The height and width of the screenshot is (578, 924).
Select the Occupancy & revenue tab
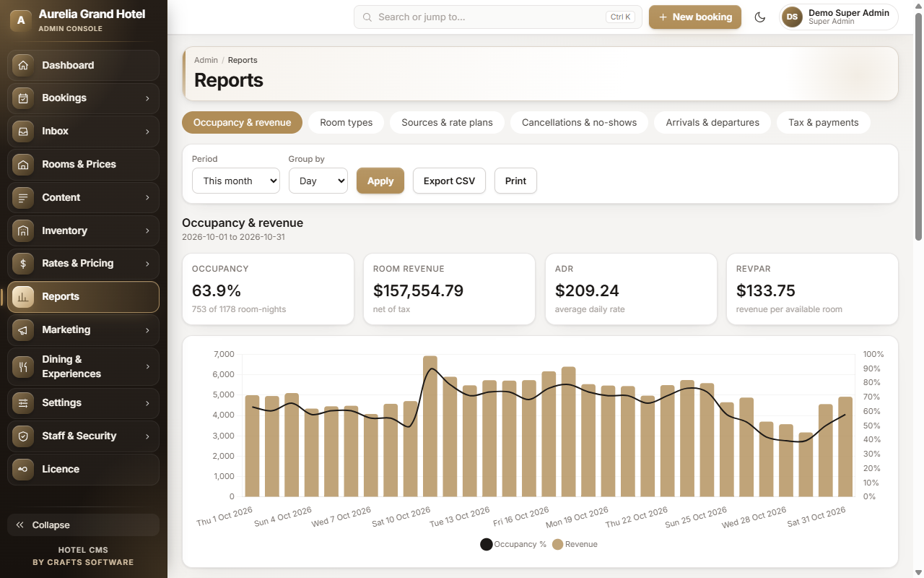(243, 123)
